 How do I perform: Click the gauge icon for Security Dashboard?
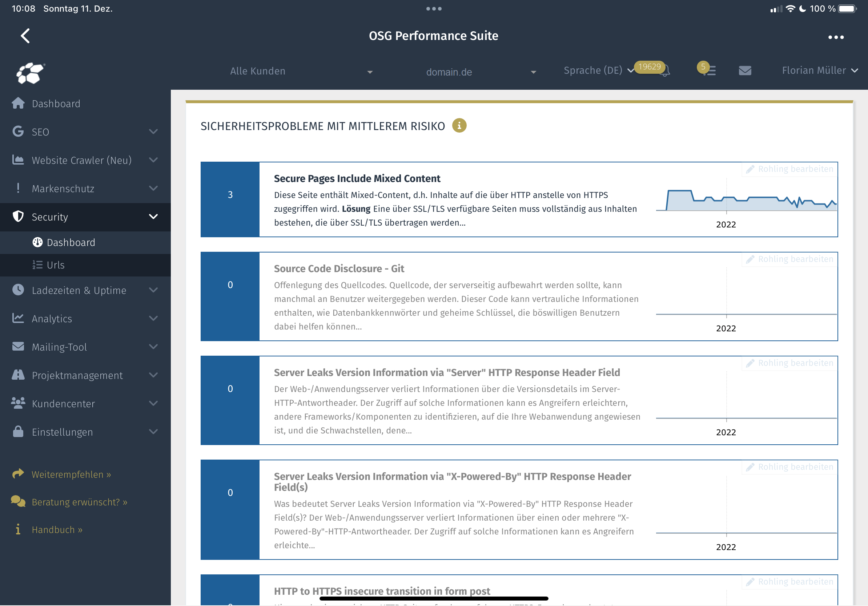point(37,242)
